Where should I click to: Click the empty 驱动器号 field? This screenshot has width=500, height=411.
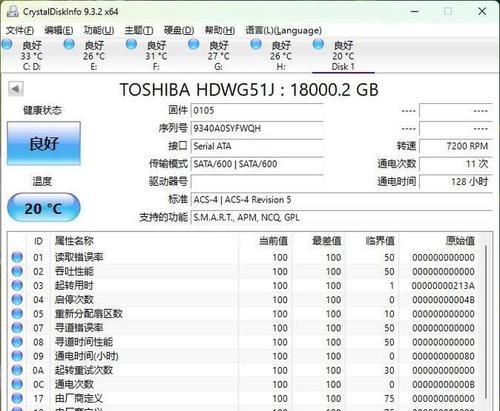coord(257,182)
